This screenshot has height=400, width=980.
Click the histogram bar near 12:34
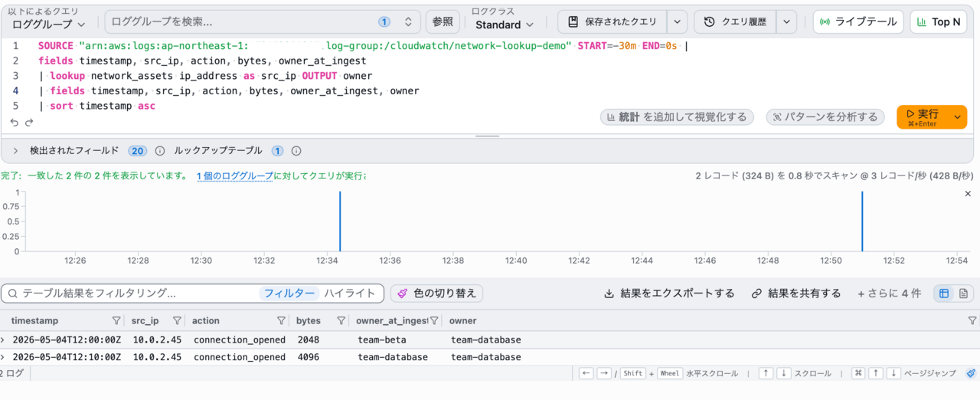coord(340,221)
